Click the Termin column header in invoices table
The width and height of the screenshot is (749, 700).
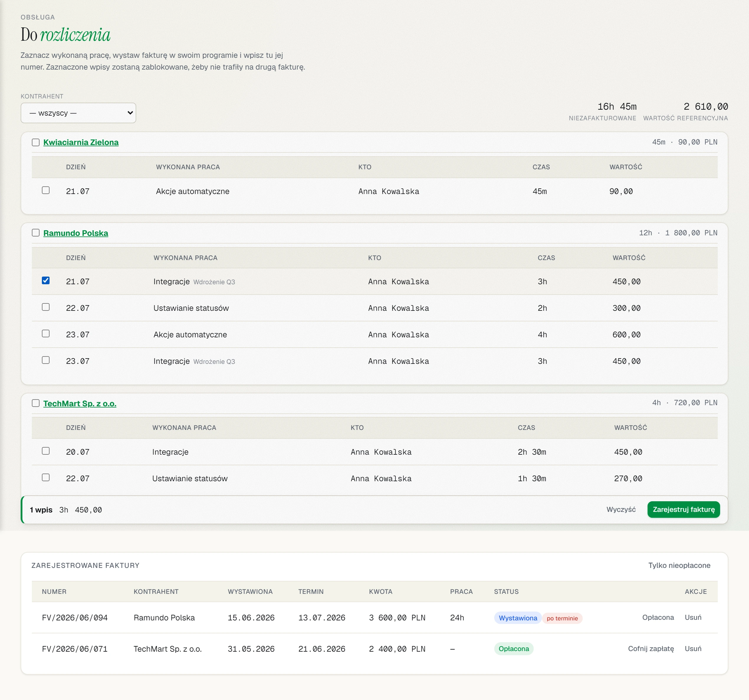click(311, 591)
